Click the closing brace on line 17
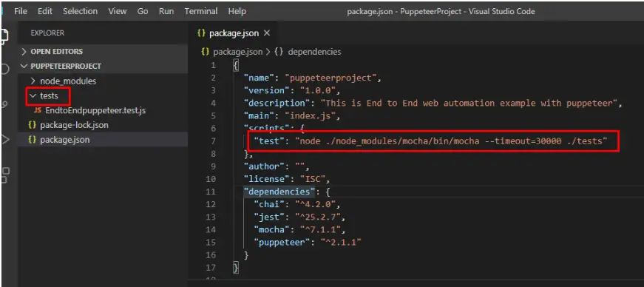Image resolution: width=644 pixels, height=287 pixels. coord(236,268)
